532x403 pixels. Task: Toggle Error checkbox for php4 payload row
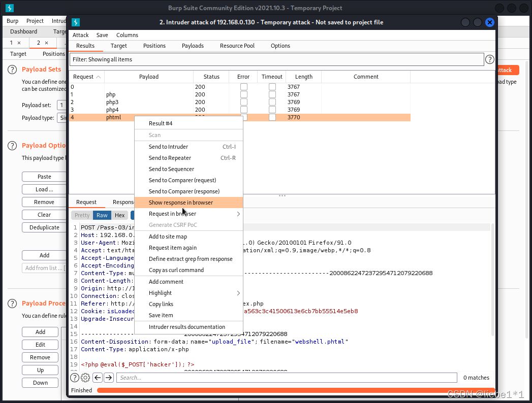243,110
